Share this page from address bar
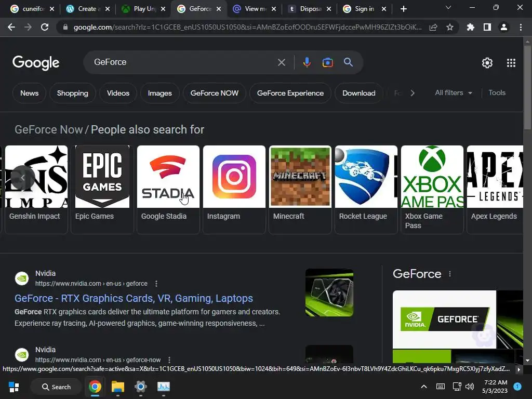The height and width of the screenshot is (399, 532). click(x=433, y=27)
